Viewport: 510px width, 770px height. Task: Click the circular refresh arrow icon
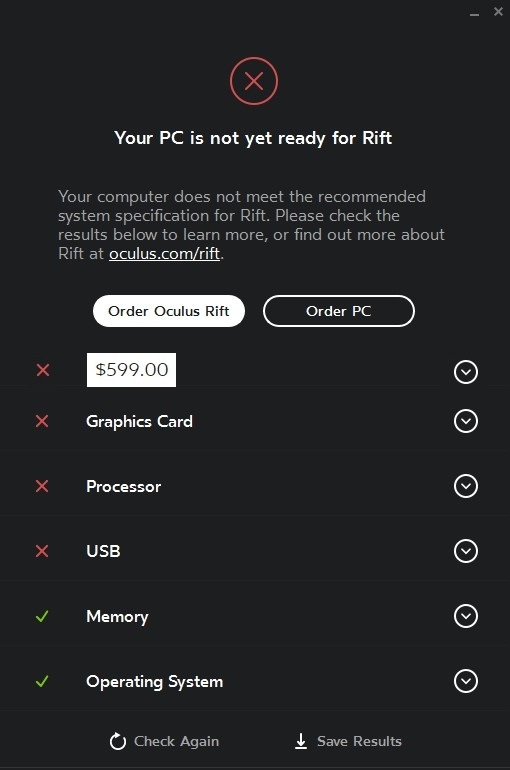click(118, 741)
